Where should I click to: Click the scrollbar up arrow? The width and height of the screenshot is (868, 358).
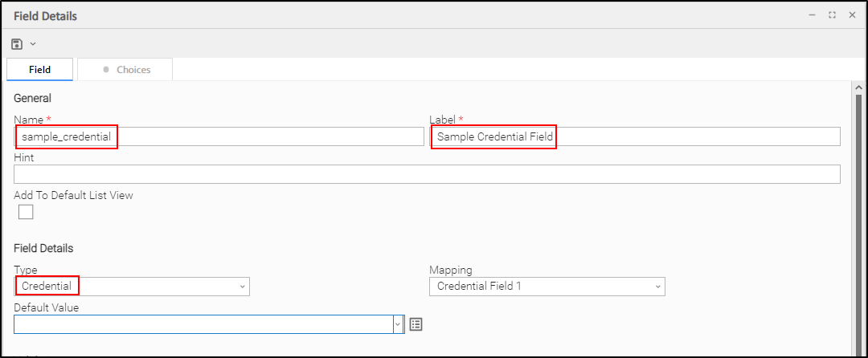tap(858, 87)
